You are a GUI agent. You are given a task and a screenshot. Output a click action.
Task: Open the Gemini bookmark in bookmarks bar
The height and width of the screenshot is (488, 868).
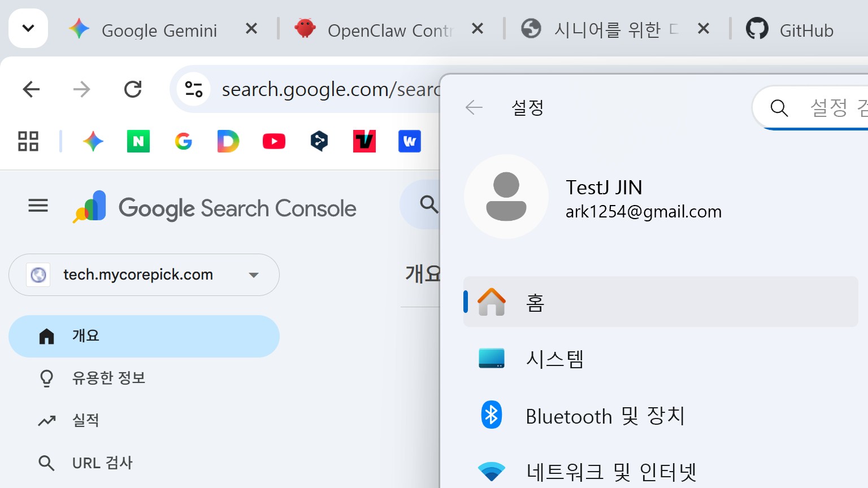(93, 141)
